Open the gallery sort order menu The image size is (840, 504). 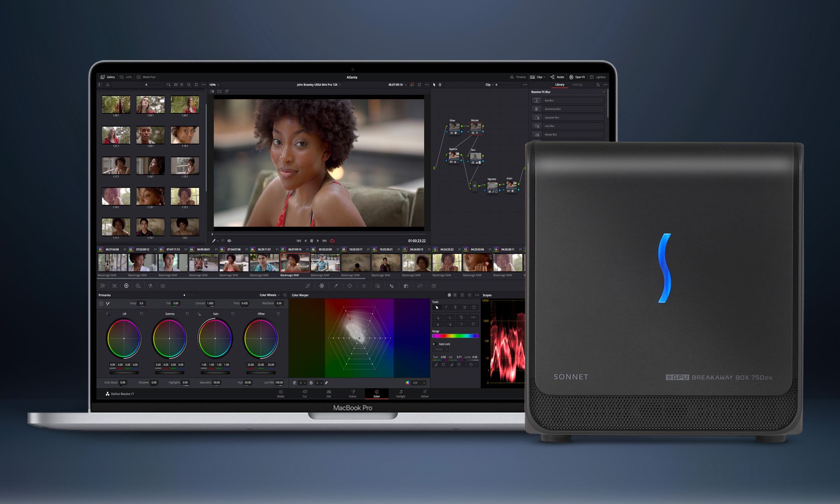(x=168, y=84)
